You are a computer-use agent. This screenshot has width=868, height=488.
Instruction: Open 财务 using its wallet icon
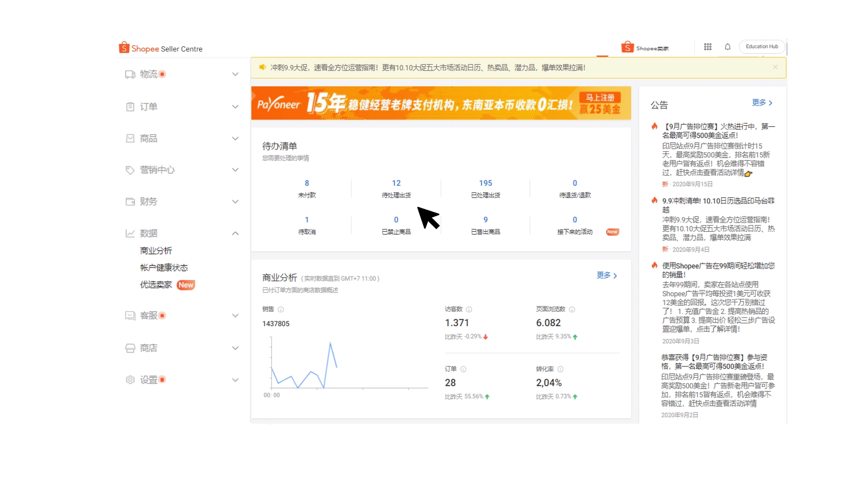click(x=130, y=202)
